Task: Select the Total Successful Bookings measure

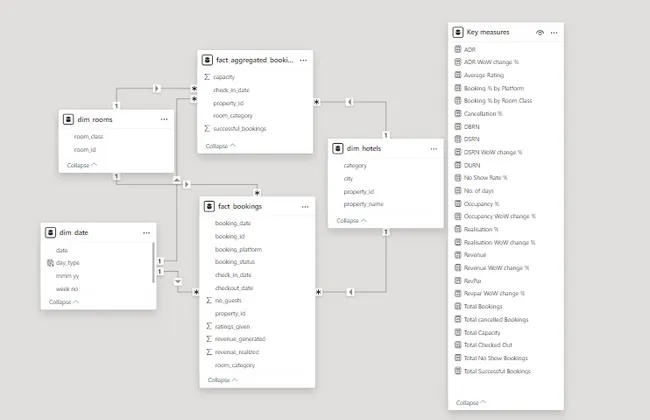Action: point(497,371)
